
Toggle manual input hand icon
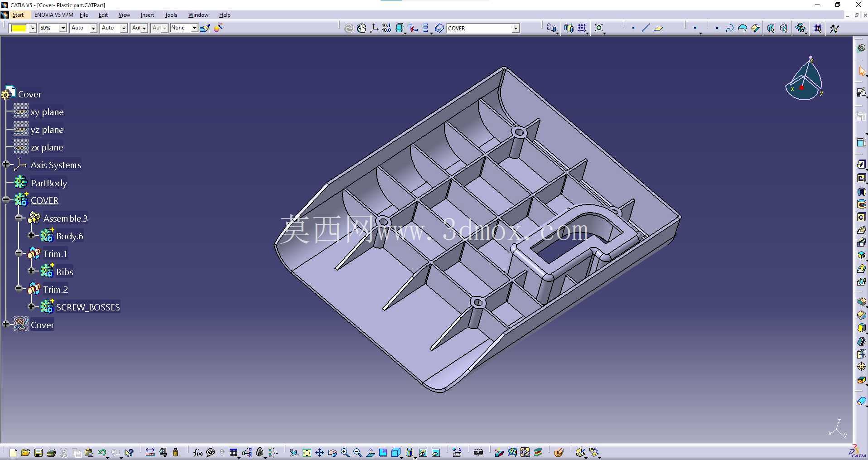[362, 28]
